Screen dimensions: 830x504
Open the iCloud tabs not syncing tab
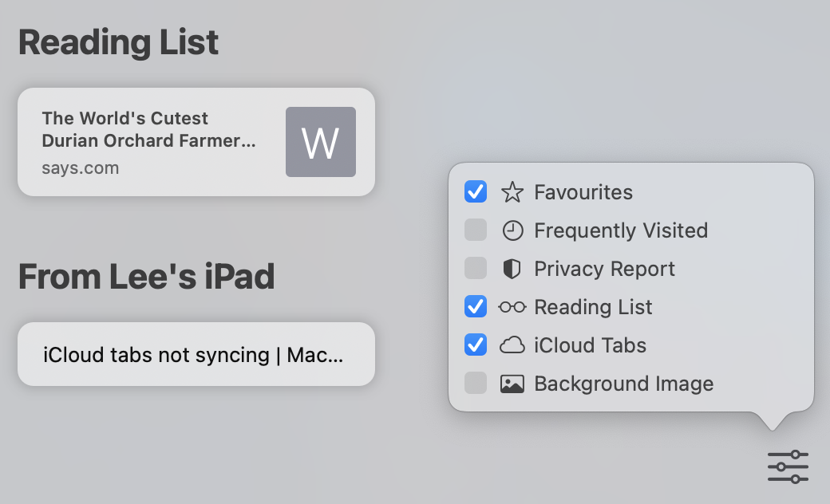(x=196, y=354)
